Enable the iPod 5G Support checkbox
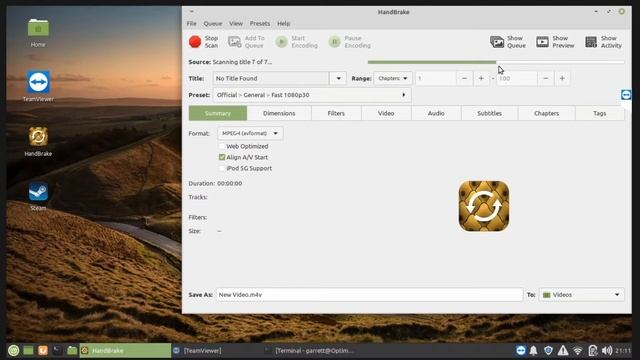The height and width of the screenshot is (360, 640). (222, 168)
